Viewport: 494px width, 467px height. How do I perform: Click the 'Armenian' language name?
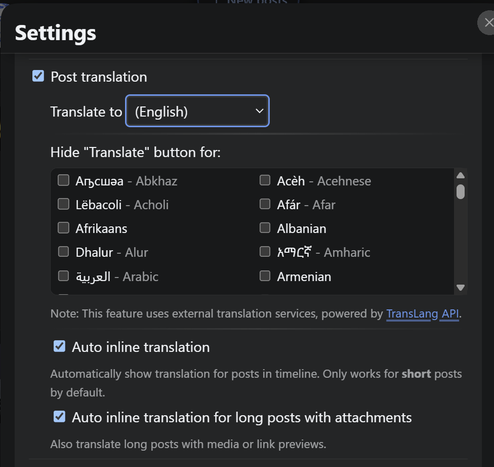tap(304, 277)
